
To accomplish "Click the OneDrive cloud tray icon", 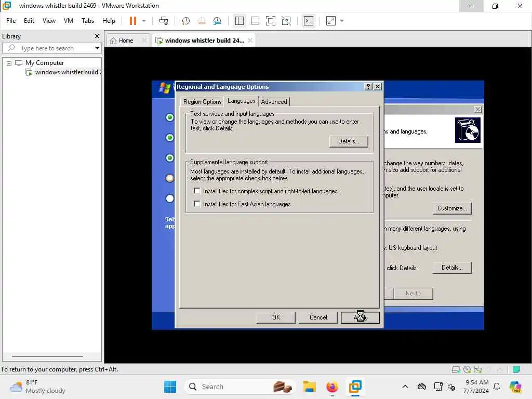I will 422,387.
